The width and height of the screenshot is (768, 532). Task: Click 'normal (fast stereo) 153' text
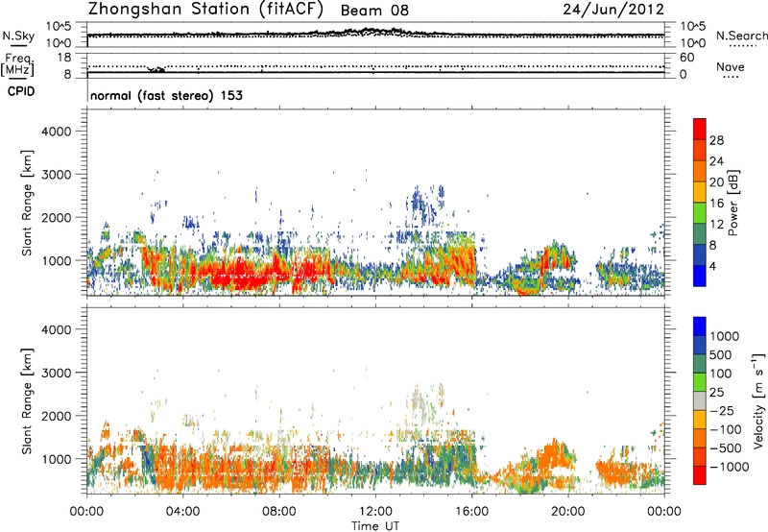(166, 95)
